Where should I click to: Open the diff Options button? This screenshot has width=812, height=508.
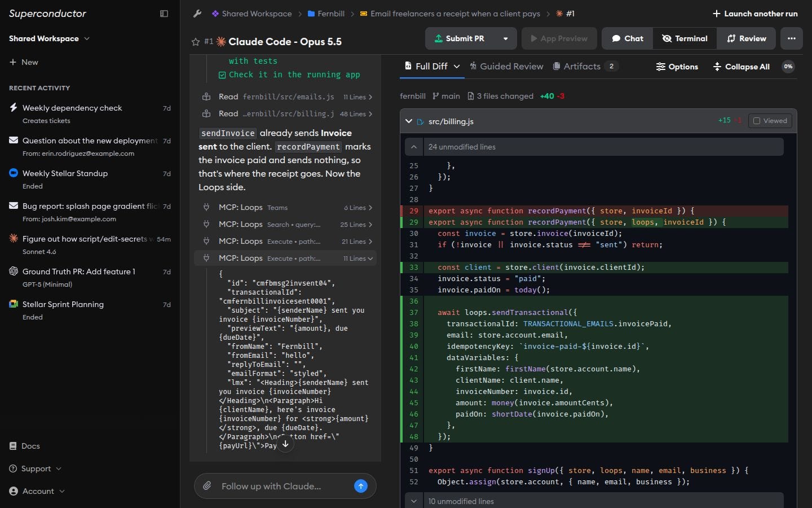677,67
